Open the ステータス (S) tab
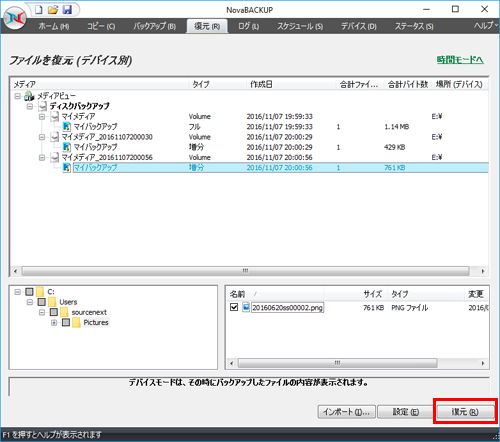Screen dimensions: 500x442 [414, 26]
